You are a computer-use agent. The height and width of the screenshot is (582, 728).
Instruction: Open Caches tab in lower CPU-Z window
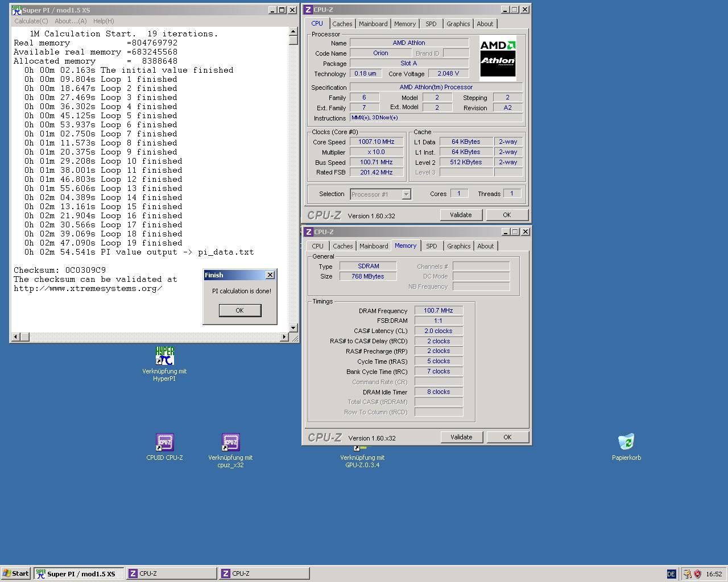click(x=343, y=246)
